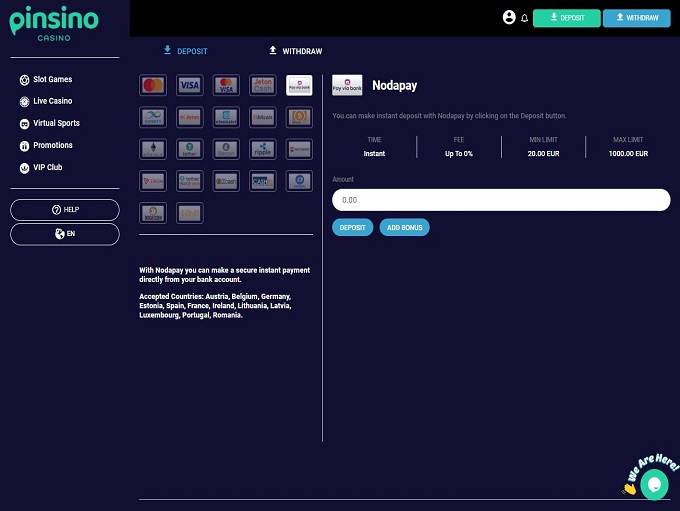Pick the Dogecoin payment option
680x511 pixels.
coord(153,213)
